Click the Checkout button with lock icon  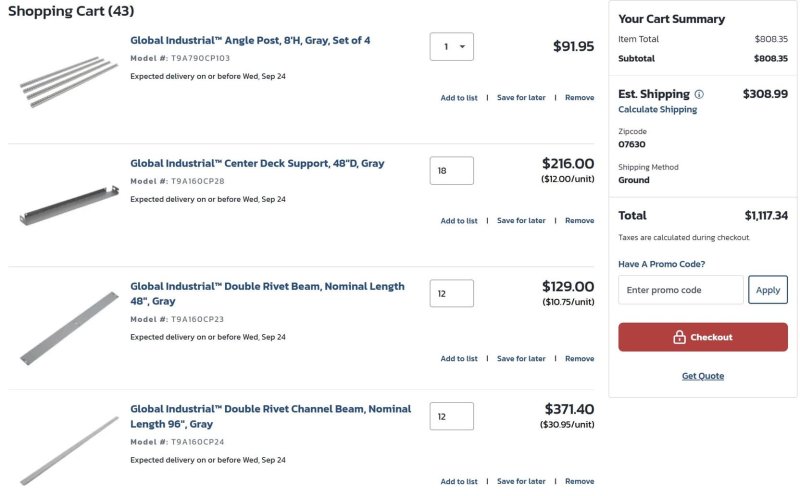click(702, 337)
